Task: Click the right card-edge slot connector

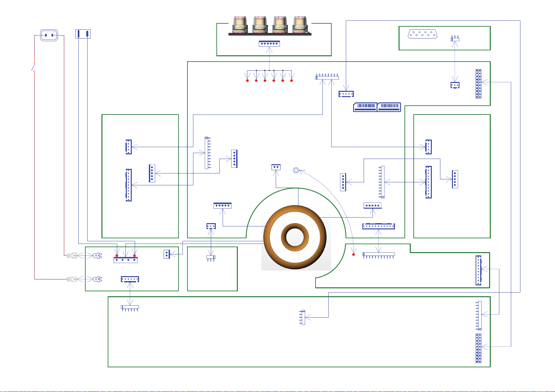Action: pyautogui.click(x=389, y=107)
